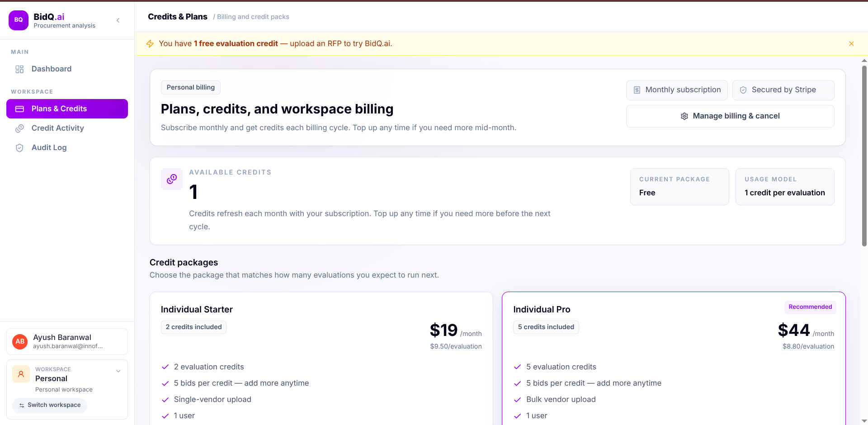Collapse the sidebar with chevron arrow

118,20
